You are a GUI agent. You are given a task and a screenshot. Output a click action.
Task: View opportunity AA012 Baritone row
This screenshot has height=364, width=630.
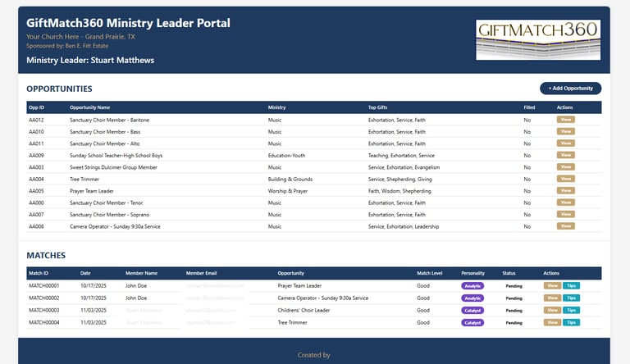tap(566, 120)
